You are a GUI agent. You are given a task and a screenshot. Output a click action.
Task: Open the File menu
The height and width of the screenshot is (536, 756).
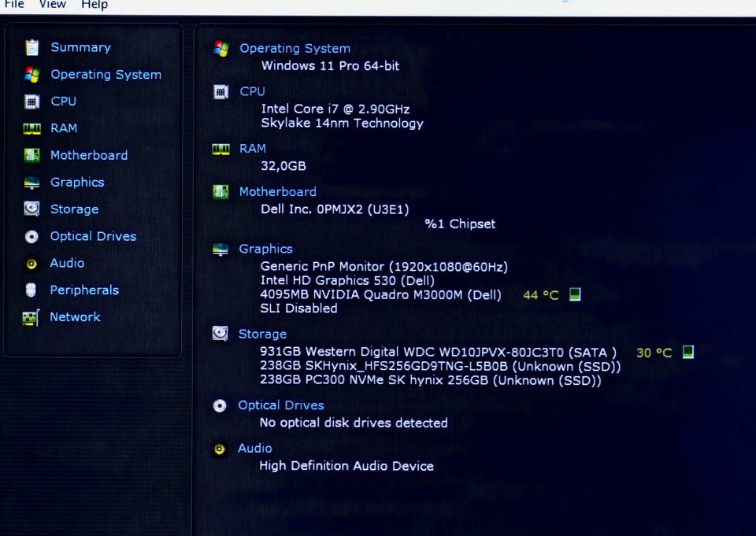point(14,5)
